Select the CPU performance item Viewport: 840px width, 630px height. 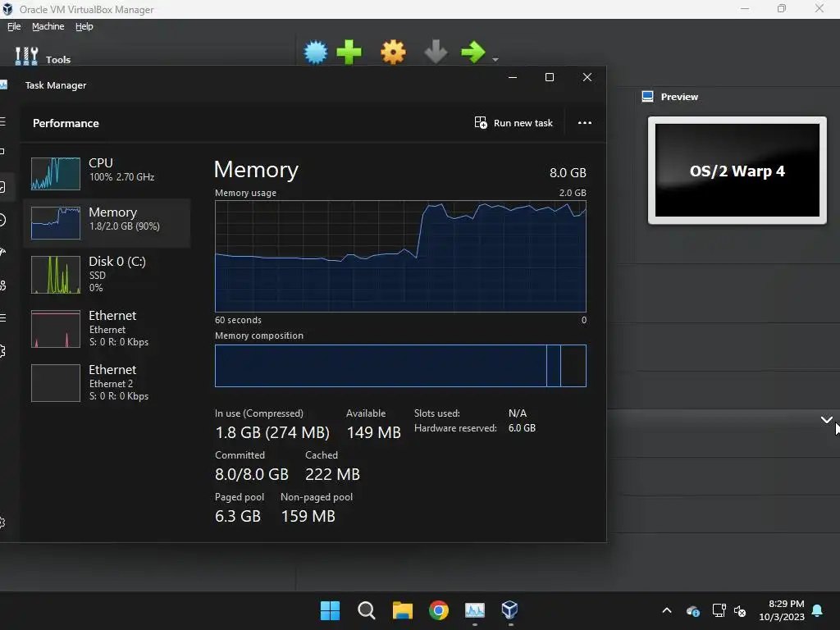pyautogui.click(x=106, y=173)
